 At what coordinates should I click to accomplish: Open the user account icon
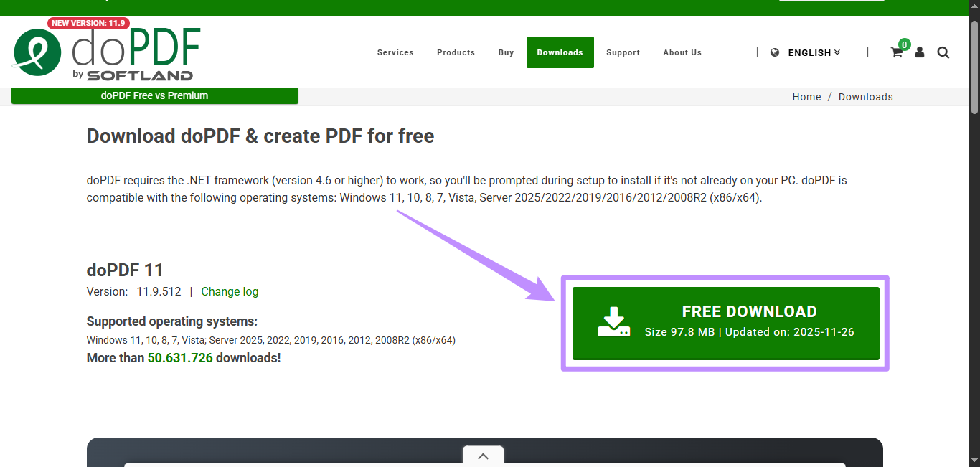[920, 52]
